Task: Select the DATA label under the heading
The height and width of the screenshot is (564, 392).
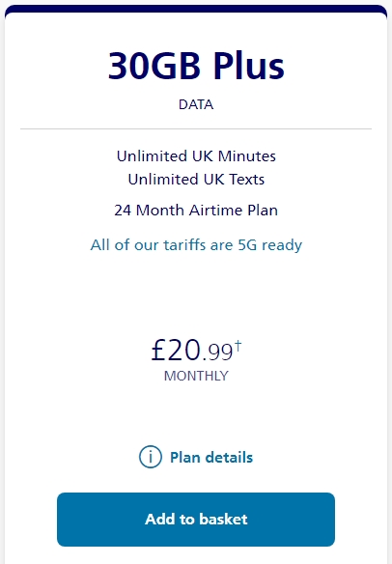Action: [x=196, y=104]
